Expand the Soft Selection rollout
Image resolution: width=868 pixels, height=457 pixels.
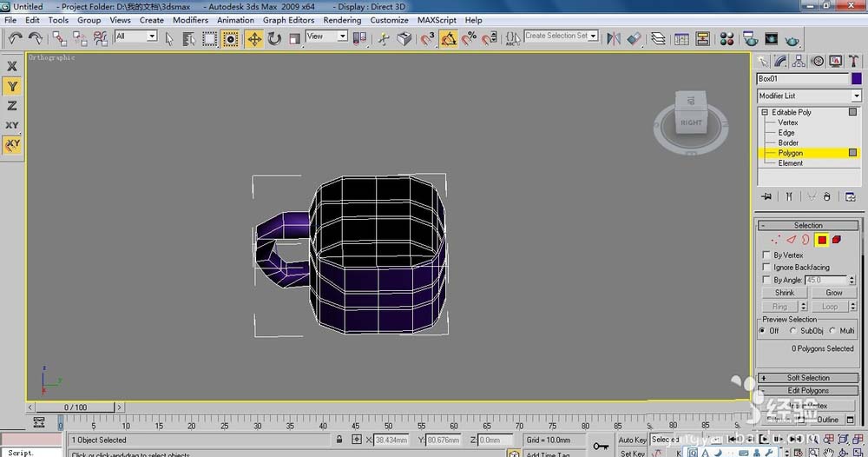pyautogui.click(x=808, y=378)
